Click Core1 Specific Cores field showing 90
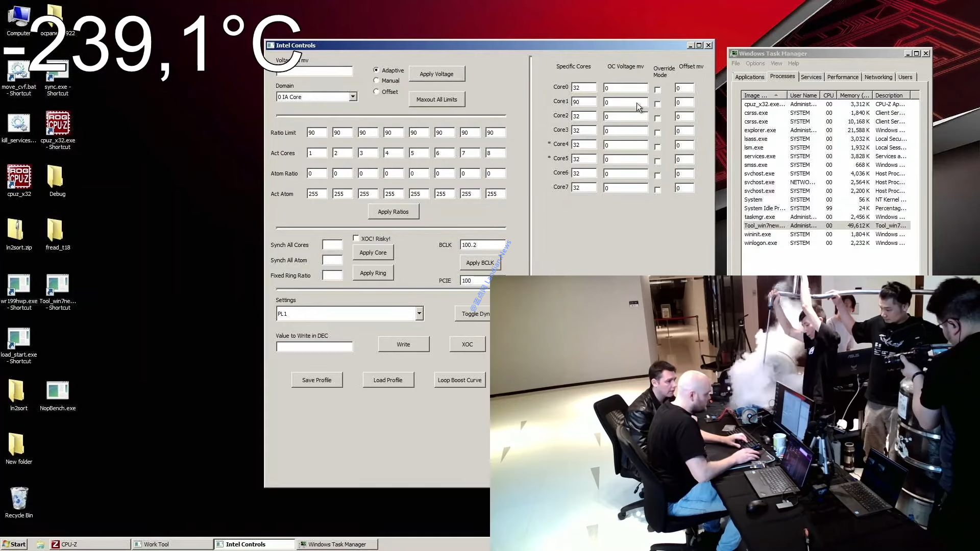 pyautogui.click(x=584, y=102)
